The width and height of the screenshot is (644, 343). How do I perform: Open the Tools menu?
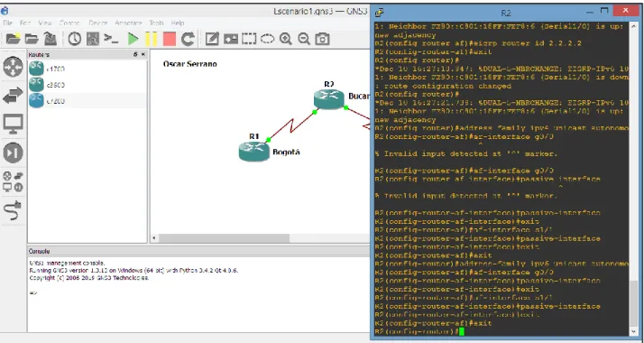click(x=156, y=23)
